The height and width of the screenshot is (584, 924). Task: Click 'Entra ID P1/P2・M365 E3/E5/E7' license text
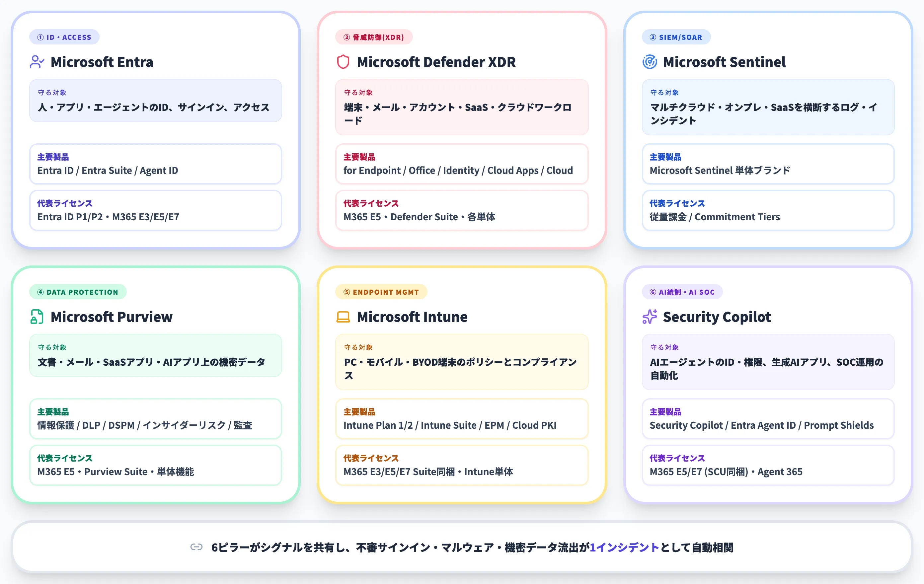[108, 217]
